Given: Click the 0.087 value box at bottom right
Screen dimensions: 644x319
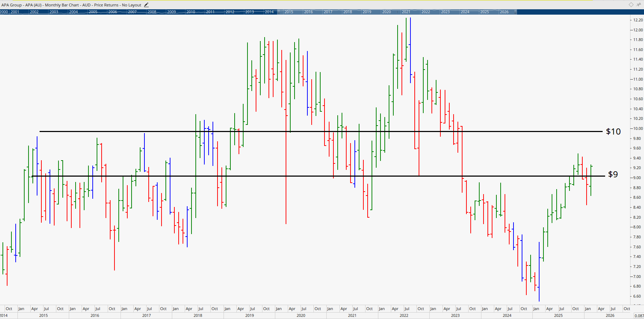Looking at the screenshot, I should point(639,316).
